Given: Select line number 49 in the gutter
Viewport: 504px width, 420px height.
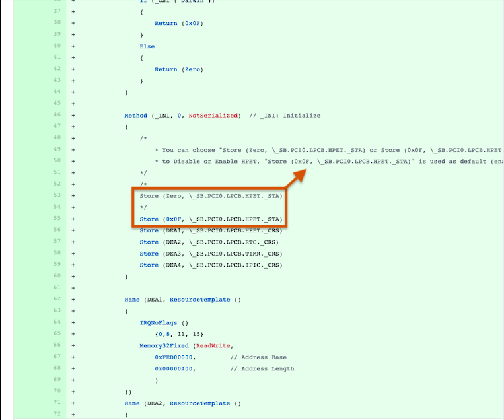Looking at the screenshot, I should (x=57, y=149).
